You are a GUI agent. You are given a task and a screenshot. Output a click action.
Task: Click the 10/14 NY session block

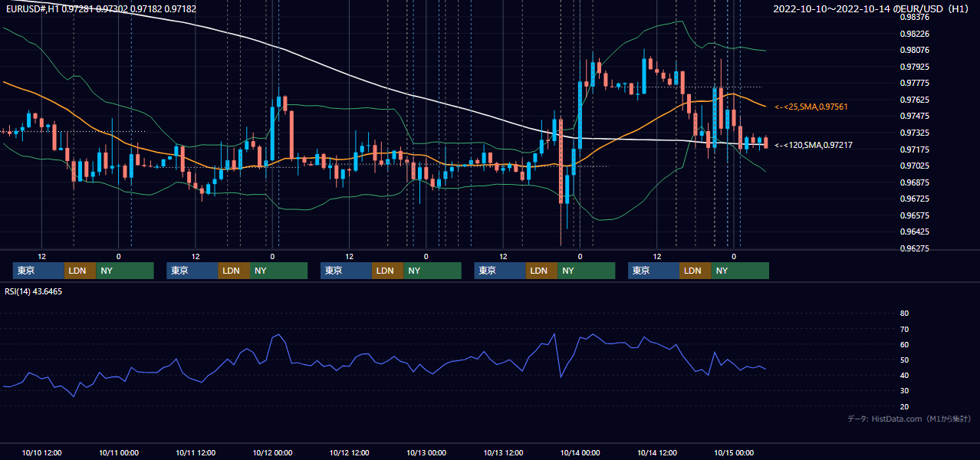(740, 271)
